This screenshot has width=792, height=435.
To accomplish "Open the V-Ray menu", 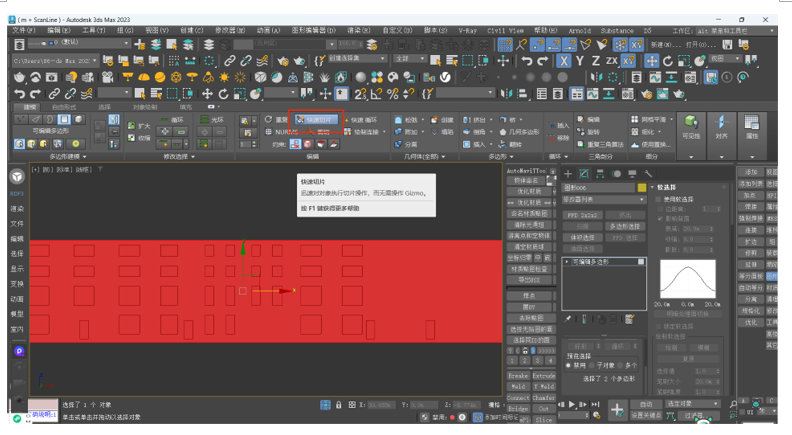I will (x=467, y=31).
